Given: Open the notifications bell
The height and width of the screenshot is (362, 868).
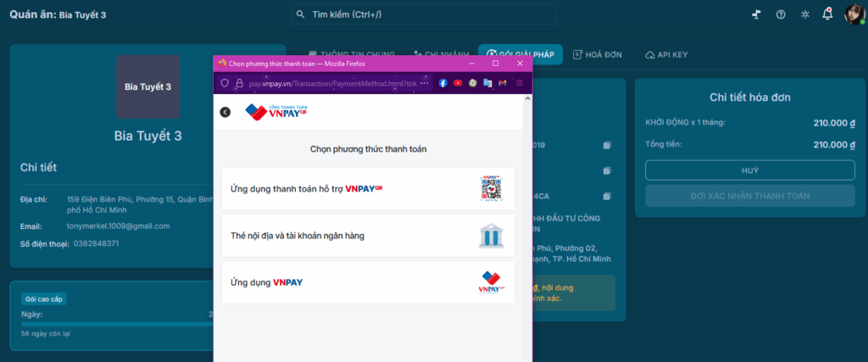Looking at the screenshot, I should tap(827, 14).
